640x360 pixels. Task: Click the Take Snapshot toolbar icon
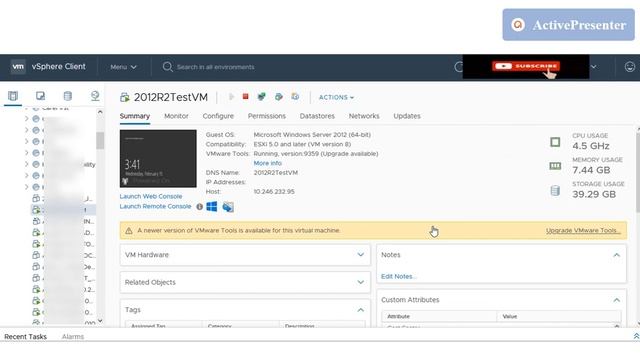click(x=295, y=97)
